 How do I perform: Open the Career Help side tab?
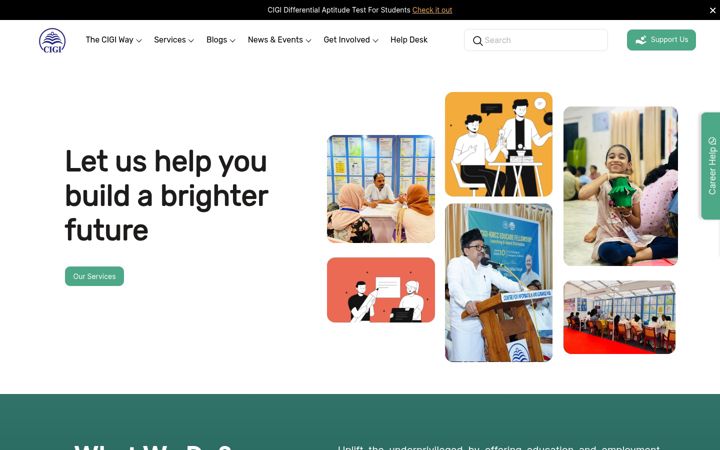click(x=710, y=166)
